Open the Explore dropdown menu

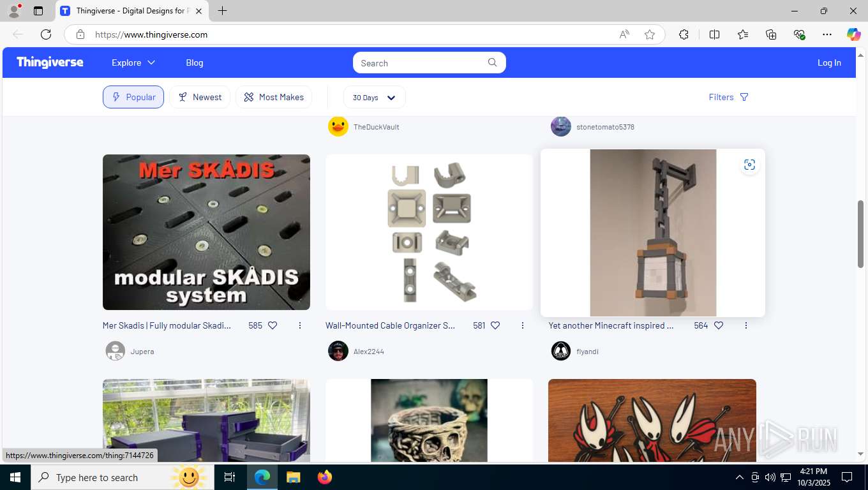coord(133,63)
